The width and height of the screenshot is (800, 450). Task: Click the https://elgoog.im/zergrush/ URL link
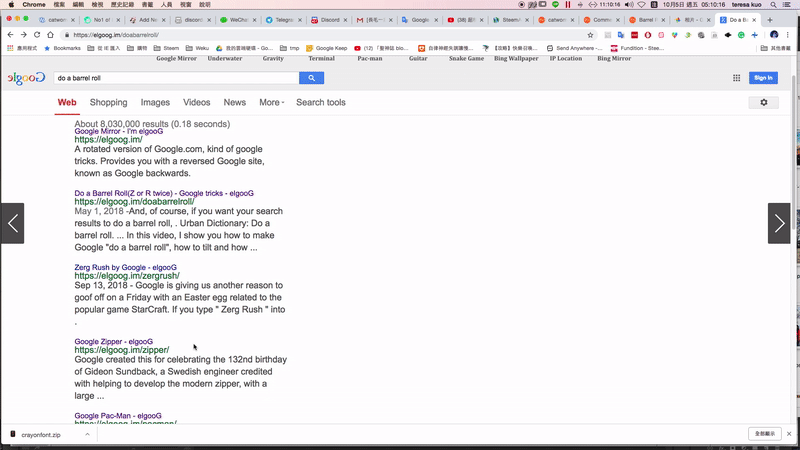coord(127,276)
